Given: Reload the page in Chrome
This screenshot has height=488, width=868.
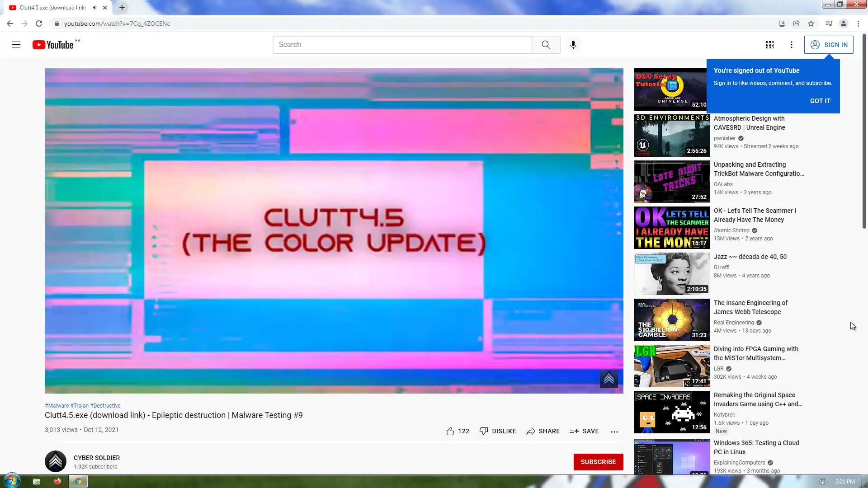Looking at the screenshot, I should point(39,23).
